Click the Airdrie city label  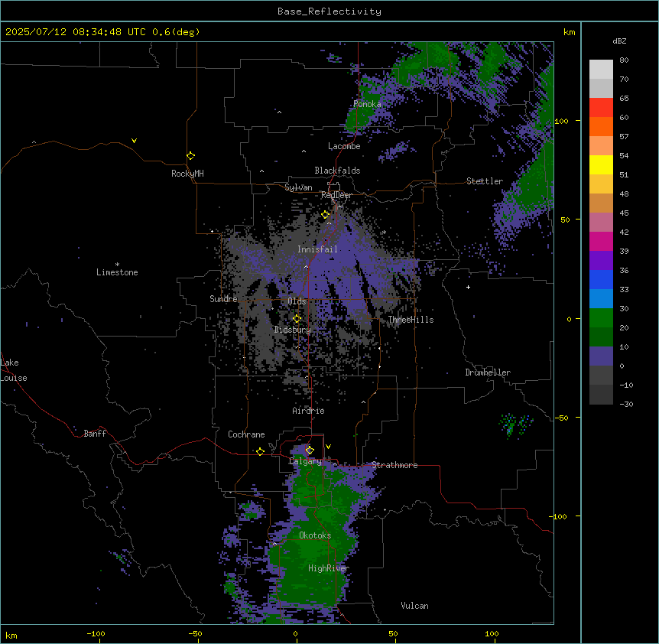point(309,411)
